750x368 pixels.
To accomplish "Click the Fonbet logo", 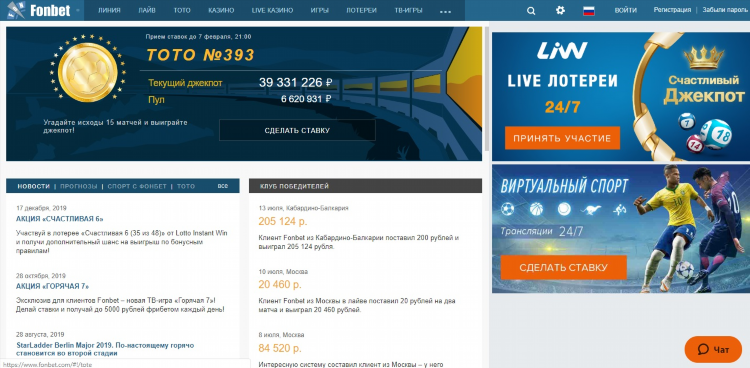I will coord(38,10).
